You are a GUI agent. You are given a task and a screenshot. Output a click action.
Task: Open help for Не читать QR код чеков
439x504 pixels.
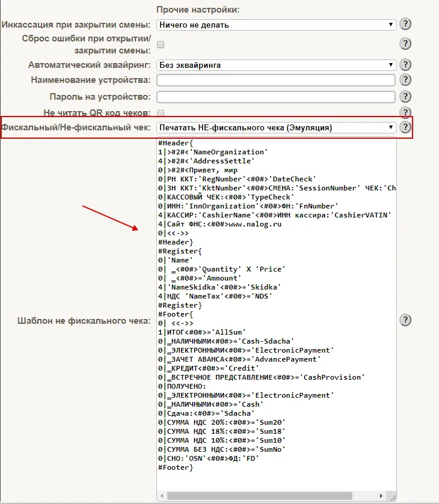[x=405, y=112]
